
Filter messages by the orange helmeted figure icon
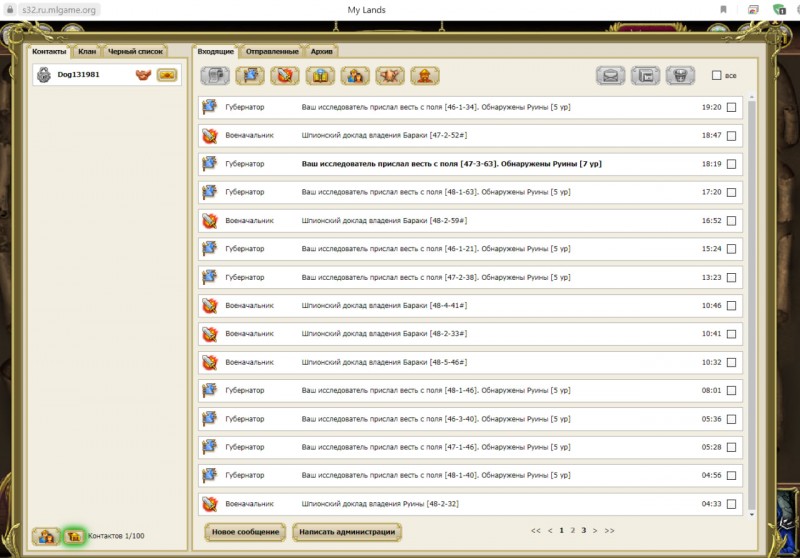pos(425,75)
